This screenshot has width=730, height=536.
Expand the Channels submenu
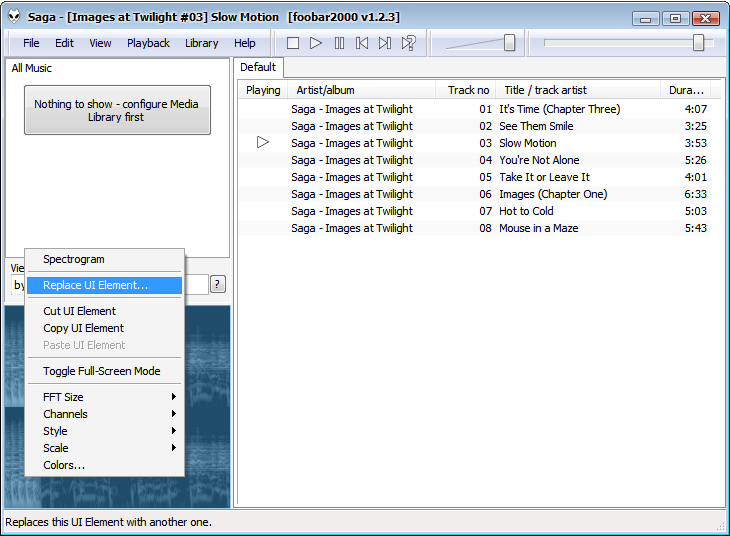pyautogui.click(x=104, y=414)
